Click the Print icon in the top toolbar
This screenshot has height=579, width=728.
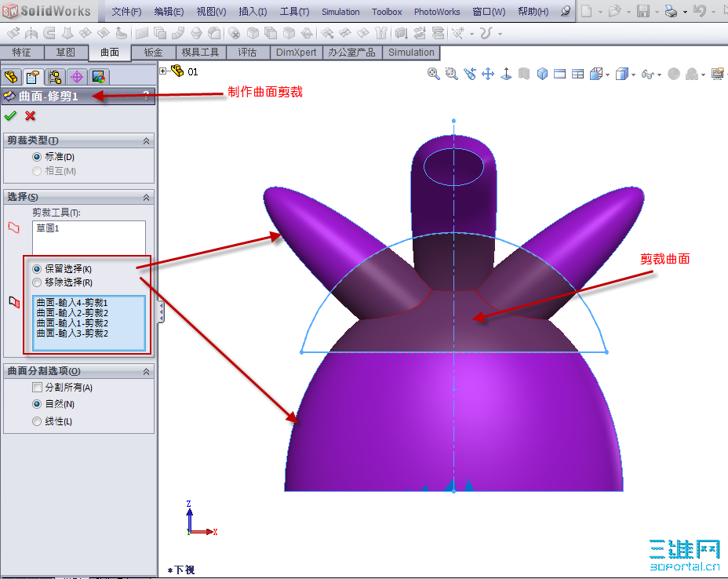tap(671, 11)
